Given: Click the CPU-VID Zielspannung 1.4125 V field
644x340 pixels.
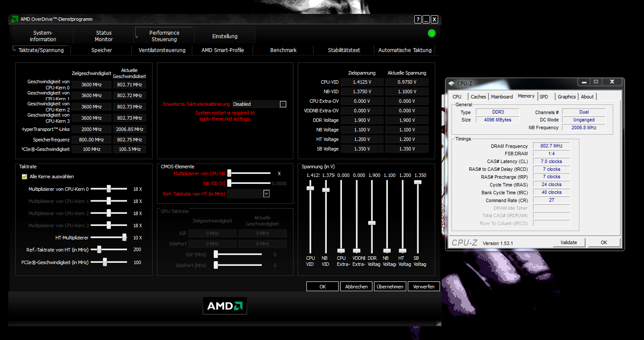Looking at the screenshot, I should click(362, 82).
